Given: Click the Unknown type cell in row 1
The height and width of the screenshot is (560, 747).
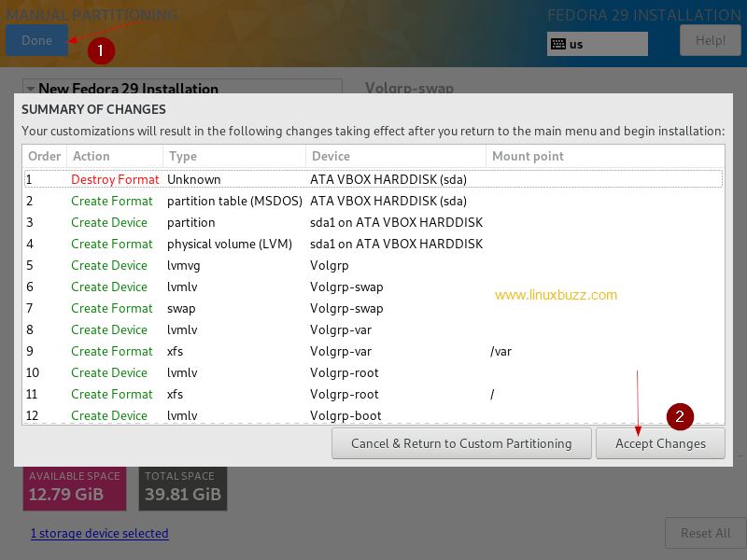Looking at the screenshot, I should pos(194,179).
